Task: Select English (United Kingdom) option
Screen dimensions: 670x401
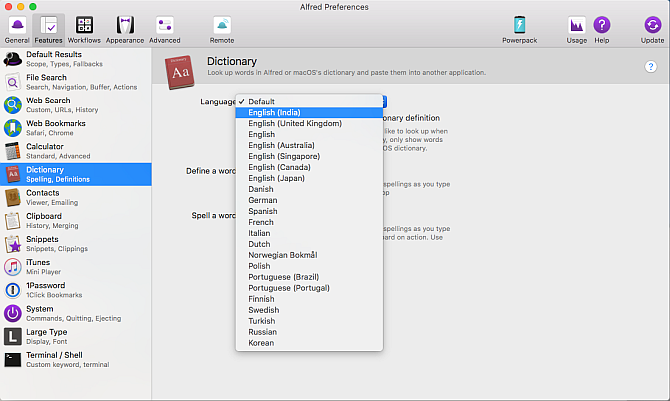Action: point(295,124)
